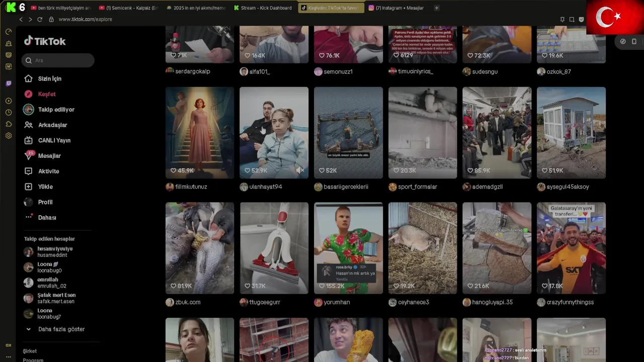
Task: Open Profil page
Action: click(45, 202)
